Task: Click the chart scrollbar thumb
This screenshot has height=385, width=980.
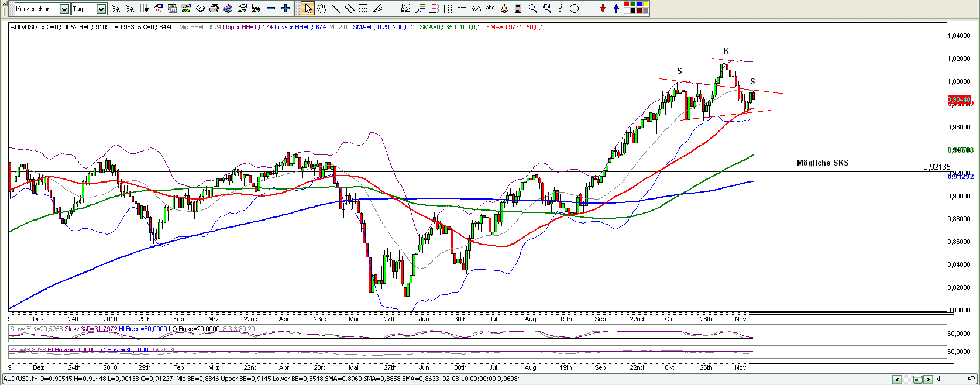Action: click(918, 380)
